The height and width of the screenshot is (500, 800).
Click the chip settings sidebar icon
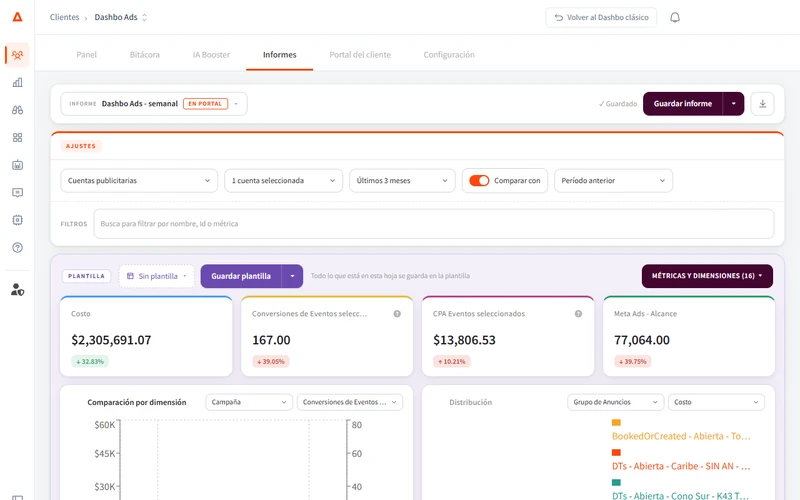coord(17,220)
